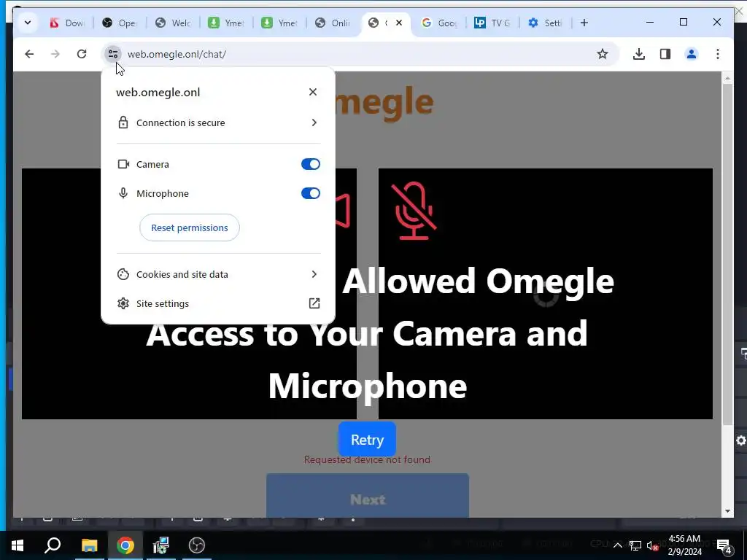
Task: Click the web.omegle.onl popup heading
Action: click(x=158, y=93)
